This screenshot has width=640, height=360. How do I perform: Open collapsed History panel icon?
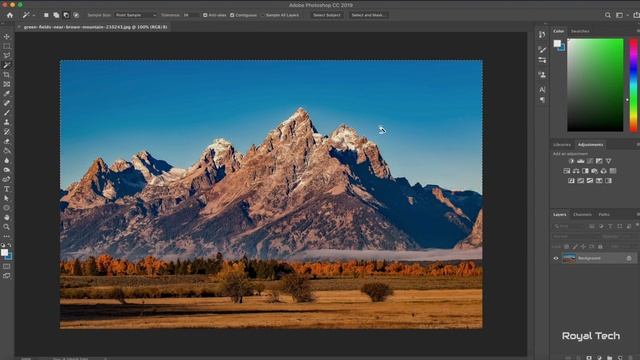[542, 35]
